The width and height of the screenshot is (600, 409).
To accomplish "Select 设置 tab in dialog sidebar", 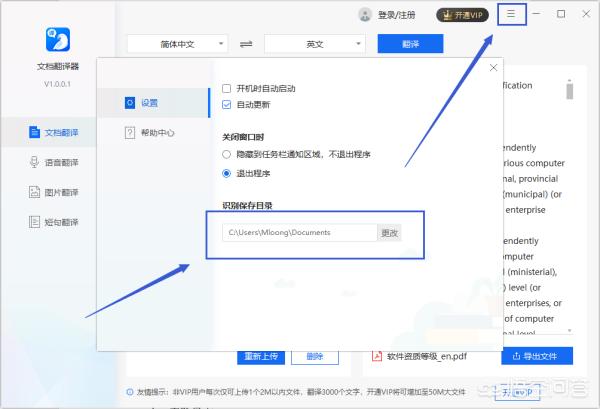I will 153,103.
